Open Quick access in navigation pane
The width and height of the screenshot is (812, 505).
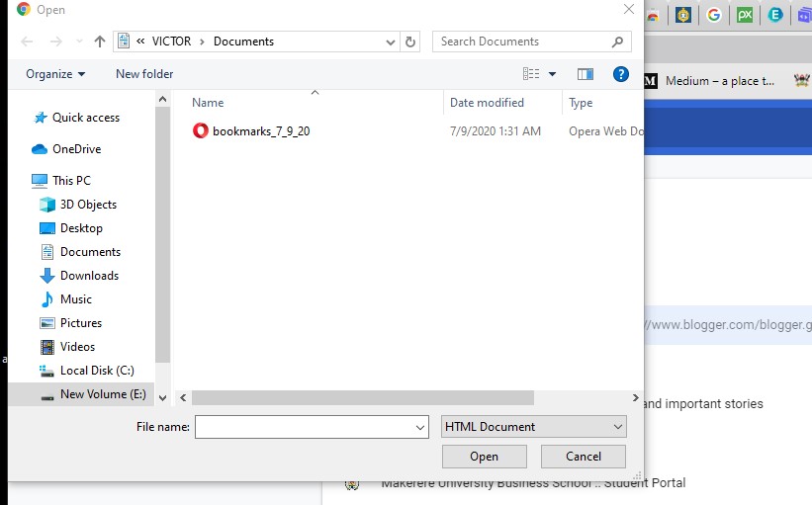(86, 118)
